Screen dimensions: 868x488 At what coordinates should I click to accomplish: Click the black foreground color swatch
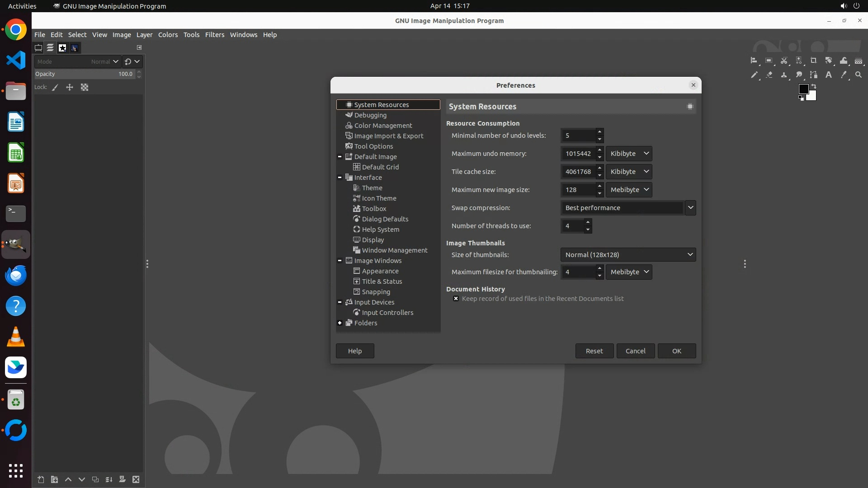pyautogui.click(x=803, y=89)
